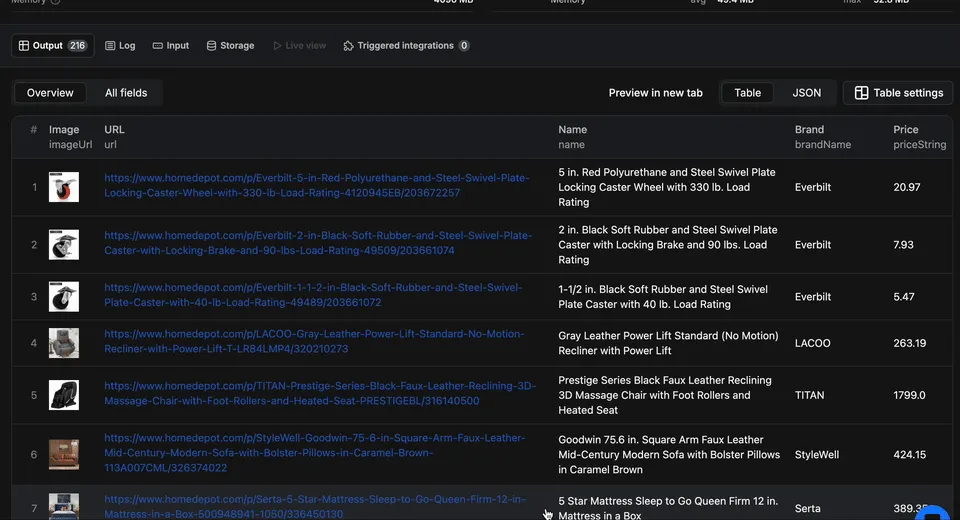Image resolution: width=960 pixels, height=520 pixels.
Task: Switch output format to JSON
Action: (806, 93)
